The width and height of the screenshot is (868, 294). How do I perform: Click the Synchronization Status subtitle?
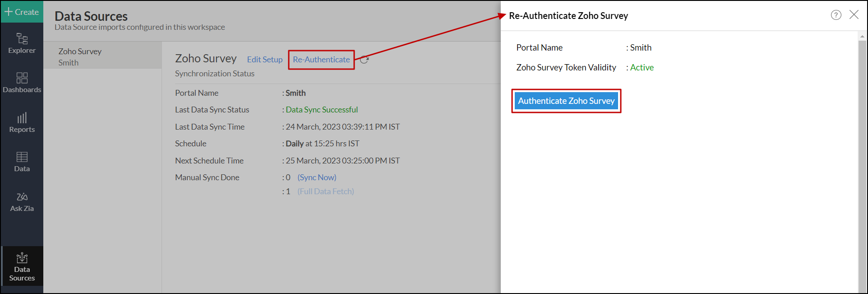pos(215,74)
